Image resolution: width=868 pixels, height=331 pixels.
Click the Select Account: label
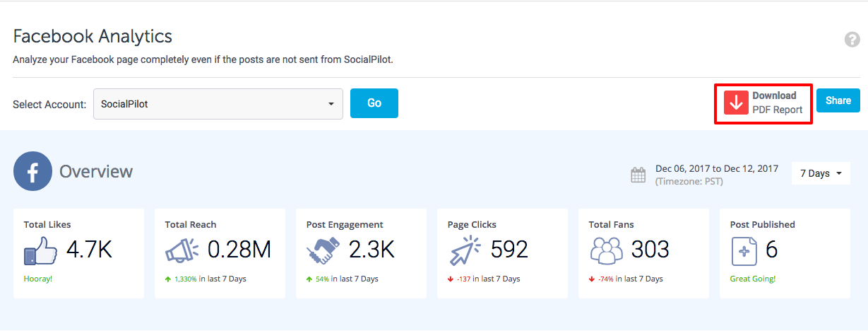click(49, 104)
